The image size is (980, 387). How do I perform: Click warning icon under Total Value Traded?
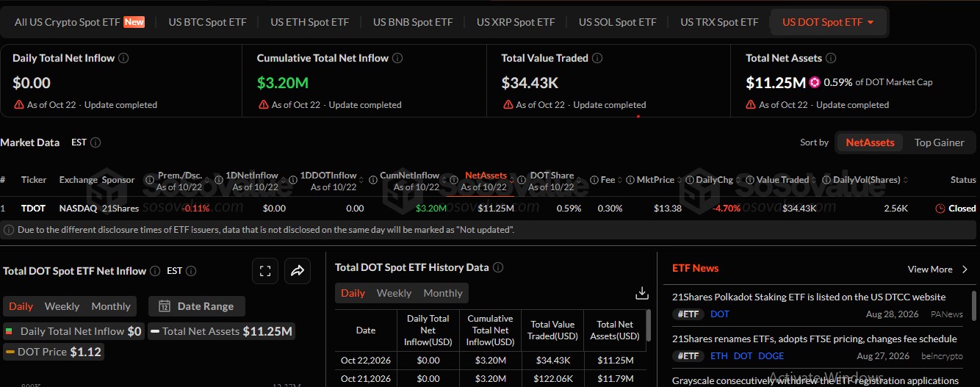(x=508, y=104)
